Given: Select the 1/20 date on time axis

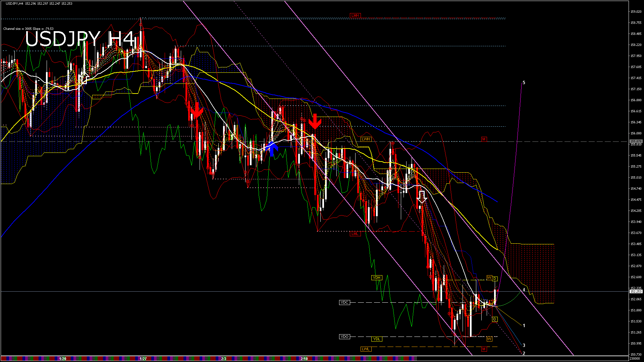Looking at the screenshot, I should tap(63, 359).
